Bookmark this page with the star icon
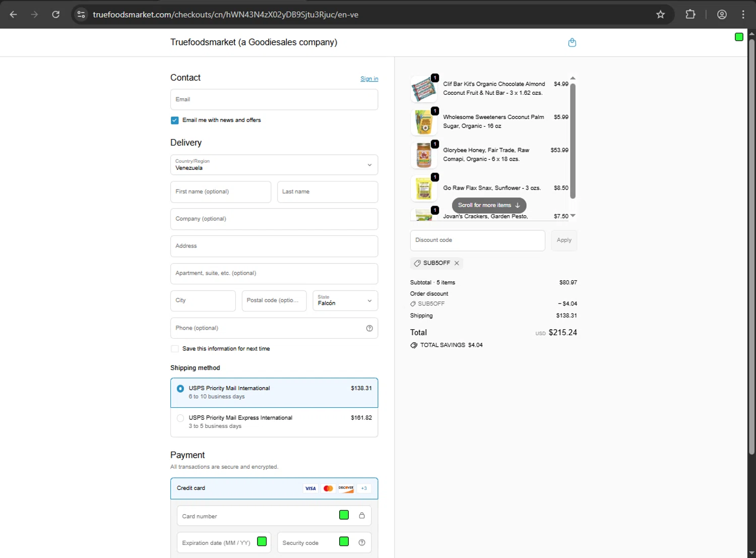 coord(660,15)
